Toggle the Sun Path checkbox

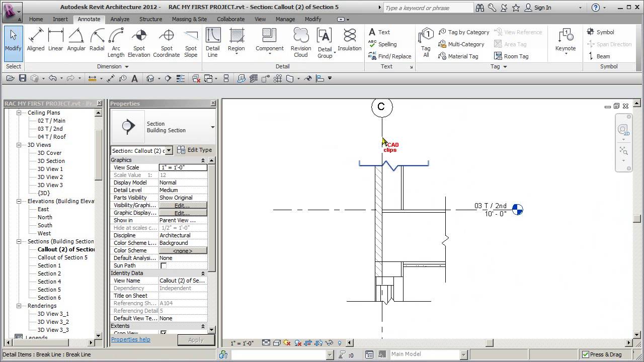point(163,265)
